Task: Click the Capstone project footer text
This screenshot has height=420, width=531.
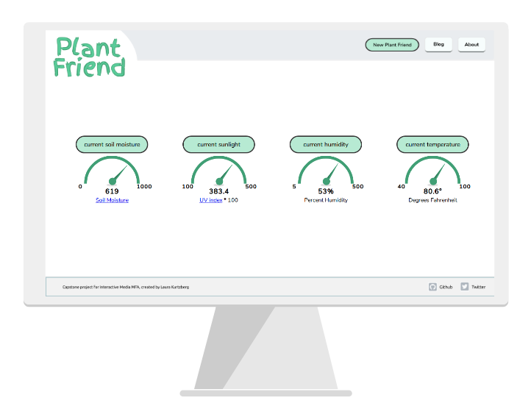Action: click(x=125, y=287)
